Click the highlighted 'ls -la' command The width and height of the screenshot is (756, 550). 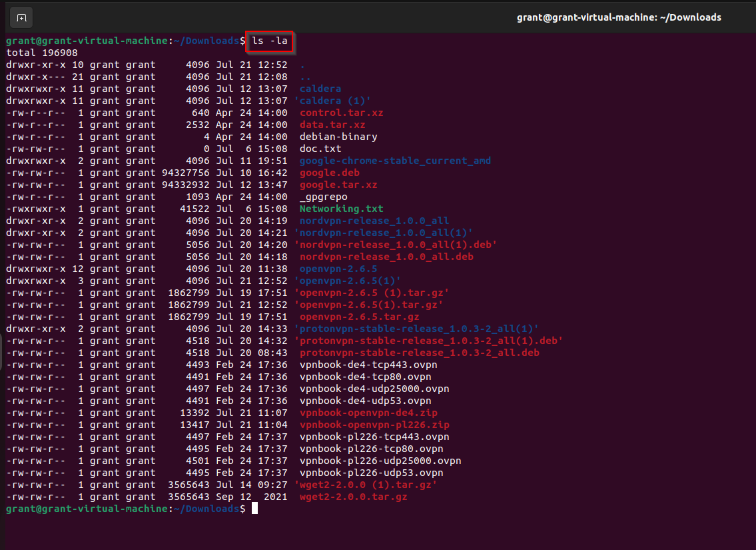[269, 41]
